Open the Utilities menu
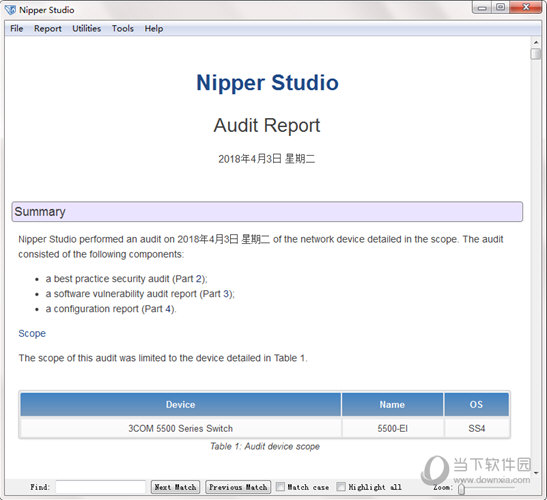Screen dimensions: 547x500 [x=87, y=29]
